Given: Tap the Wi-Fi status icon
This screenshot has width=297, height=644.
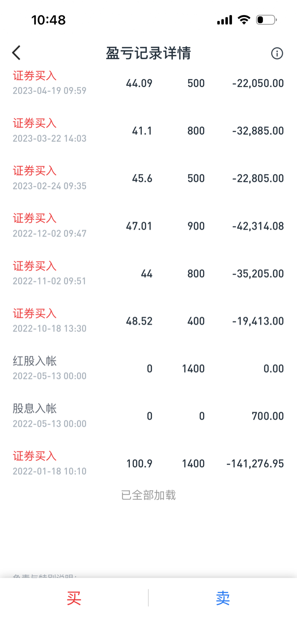Looking at the screenshot, I should (244, 19).
